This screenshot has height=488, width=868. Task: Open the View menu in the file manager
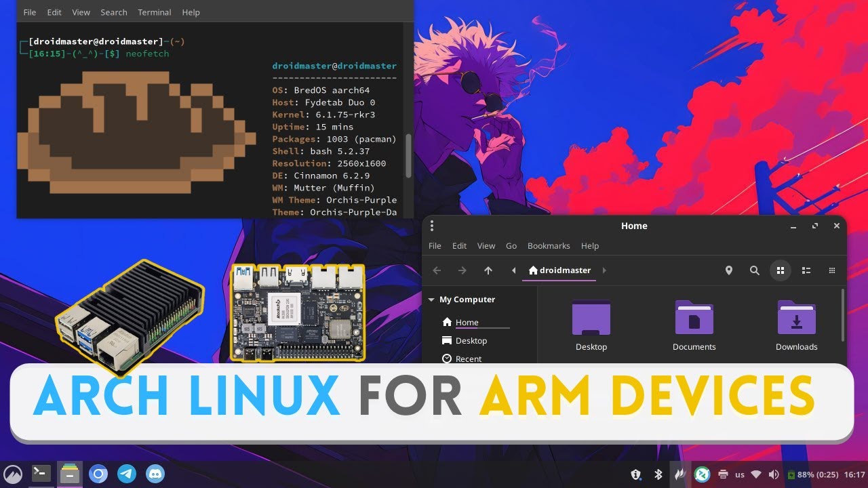pos(486,246)
